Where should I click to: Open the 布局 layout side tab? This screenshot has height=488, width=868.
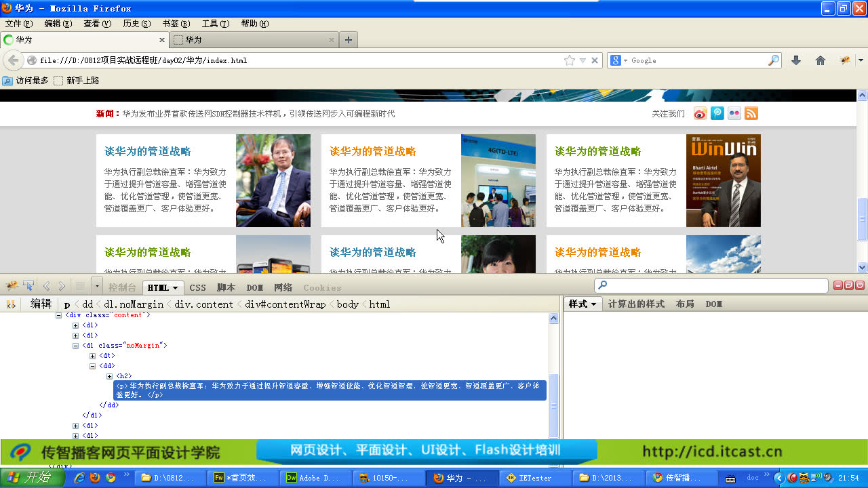tap(685, 304)
